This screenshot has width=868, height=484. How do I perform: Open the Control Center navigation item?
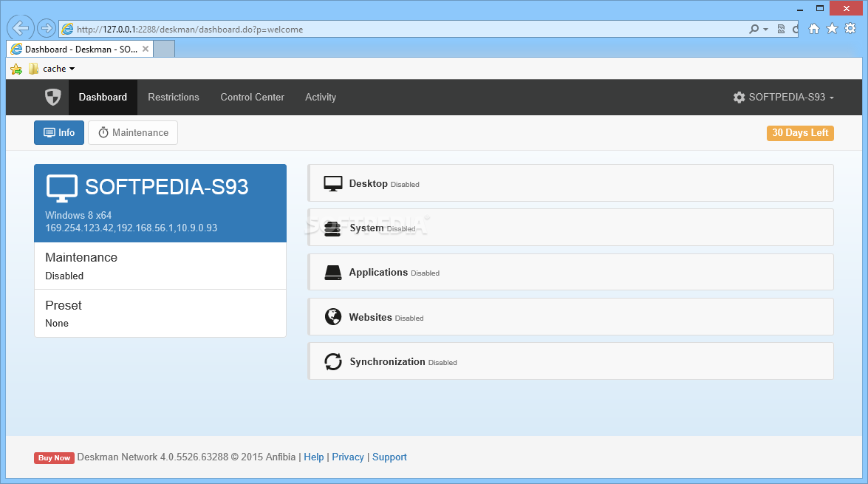click(253, 97)
